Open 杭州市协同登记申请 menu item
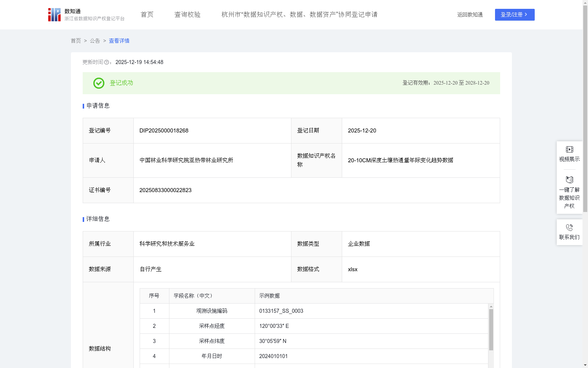This screenshot has width=588, height=368. (x=300, y=15)
